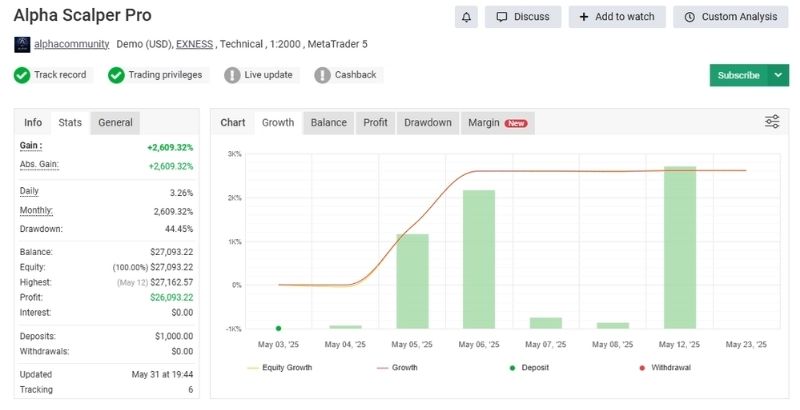Click the Cashback warning icon
800x410 pixels.
pyautogui.click(x=322, y=75)
